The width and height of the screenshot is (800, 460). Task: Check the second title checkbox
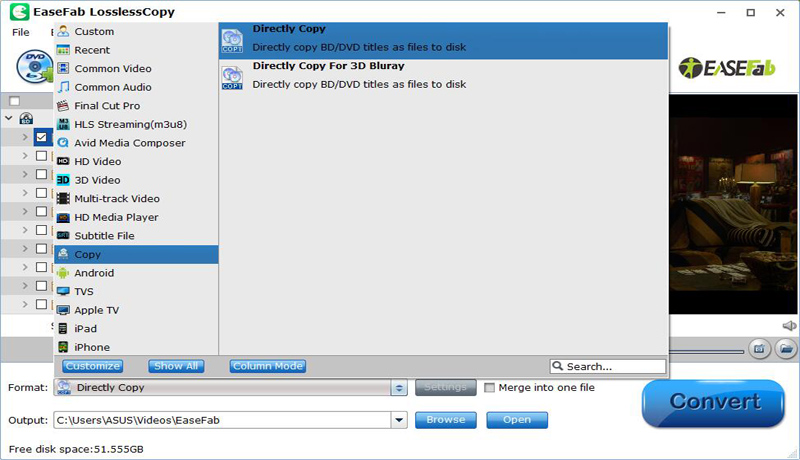click(41, 156)
